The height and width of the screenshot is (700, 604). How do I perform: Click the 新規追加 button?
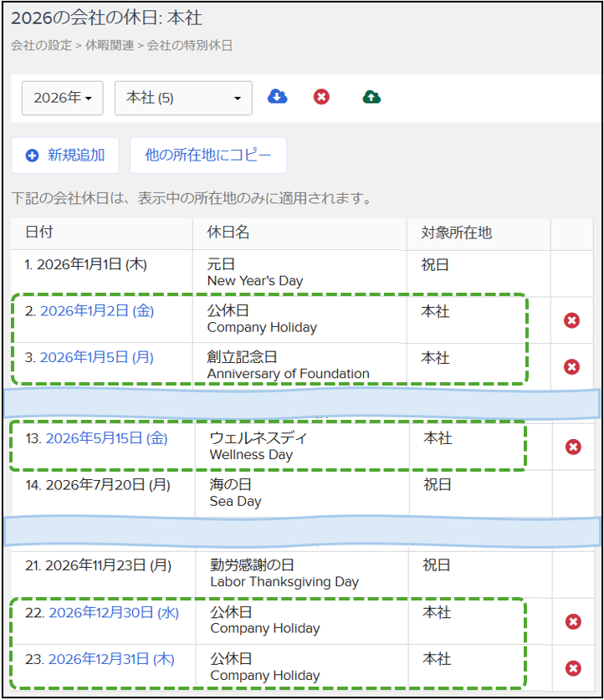tap(65, 155)
